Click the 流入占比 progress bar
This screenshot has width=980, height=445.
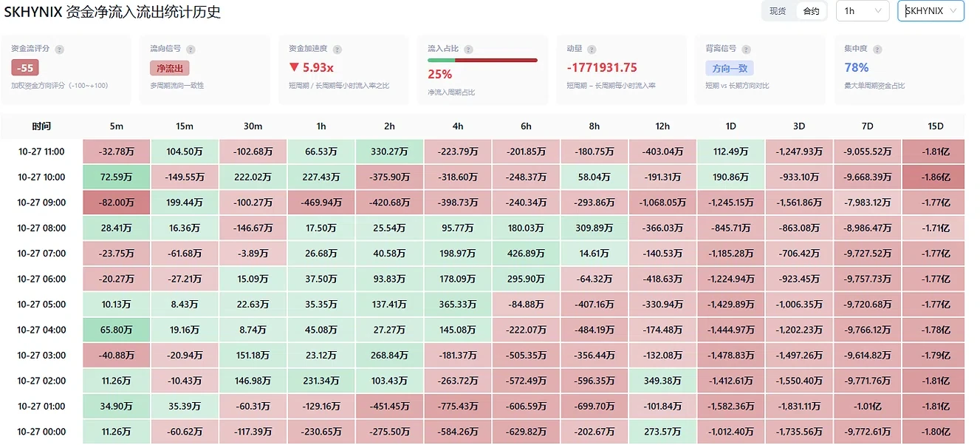tap(482, 60)
